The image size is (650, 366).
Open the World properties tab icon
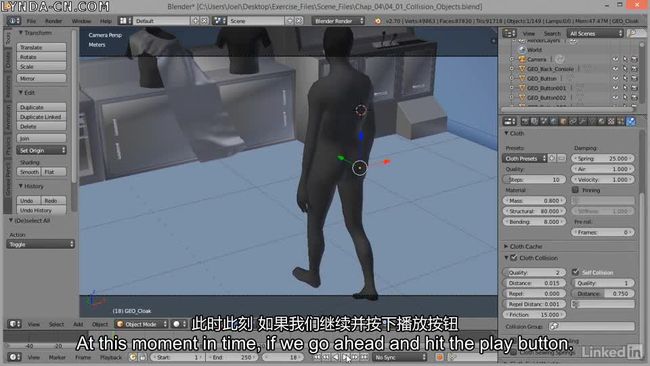coord(554,121)
